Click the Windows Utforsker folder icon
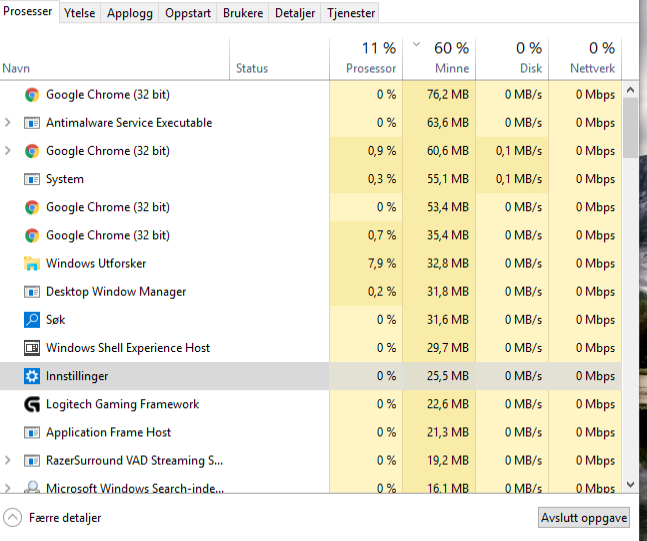Image resolution: width=647 pixels, height=541 pixels. (x=31, y=264)
